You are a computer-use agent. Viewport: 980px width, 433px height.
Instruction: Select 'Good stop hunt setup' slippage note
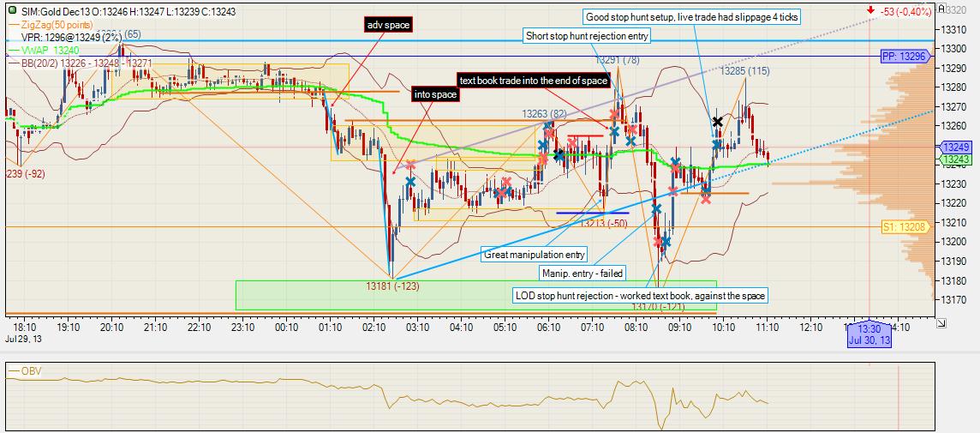click(692, 17)
